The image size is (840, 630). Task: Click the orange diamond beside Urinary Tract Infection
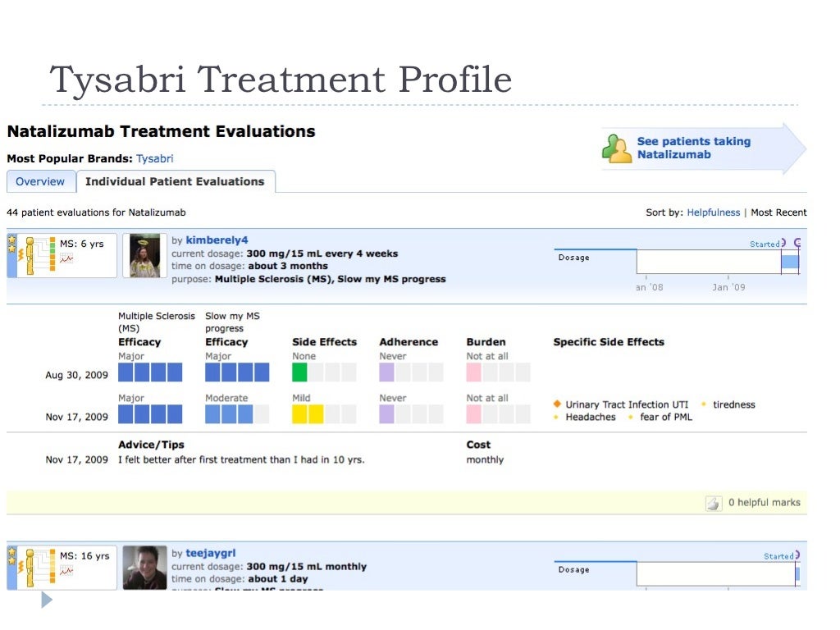pos(557,404)
